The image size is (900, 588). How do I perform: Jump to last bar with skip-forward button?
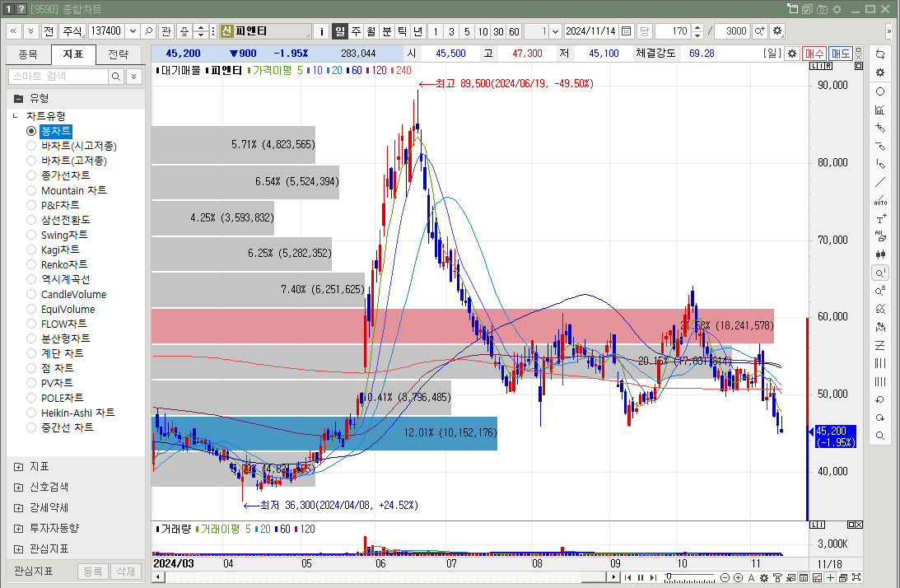click(x=653, y=577)
